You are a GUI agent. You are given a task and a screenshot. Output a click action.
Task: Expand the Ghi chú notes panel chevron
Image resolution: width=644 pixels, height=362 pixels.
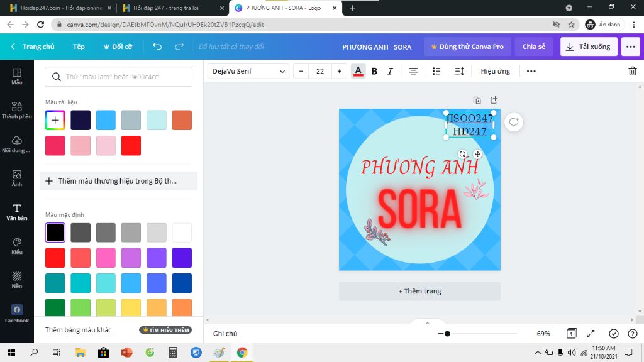click(427, 323)
